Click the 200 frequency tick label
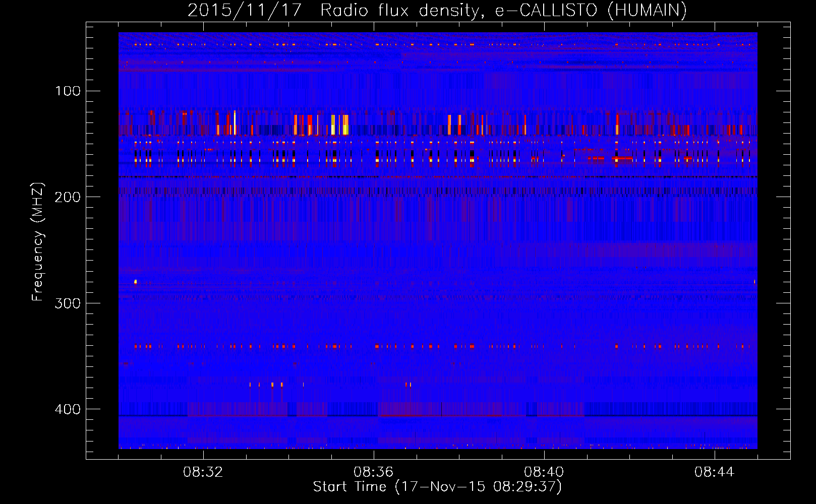 pyautogui.click(x=68, y=197)
